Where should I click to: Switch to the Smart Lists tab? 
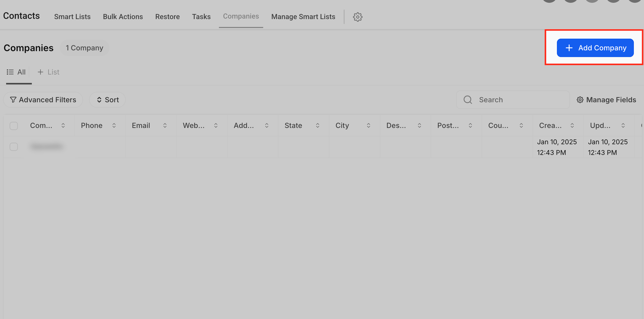(72, 17)
